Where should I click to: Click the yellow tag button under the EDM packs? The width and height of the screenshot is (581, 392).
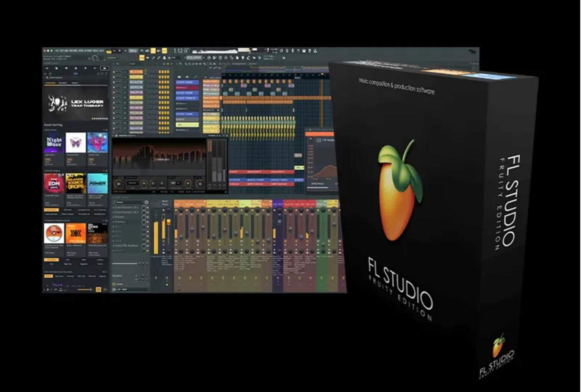click(x=50, y=209)
